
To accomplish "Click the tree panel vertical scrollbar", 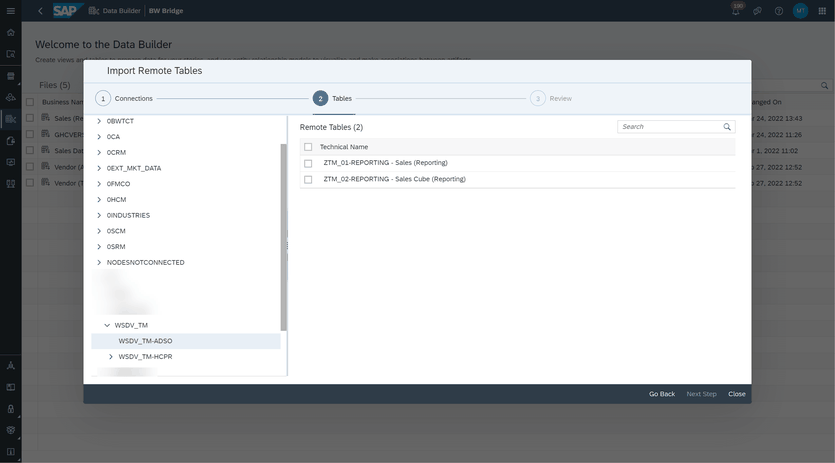I will [284, 237].
